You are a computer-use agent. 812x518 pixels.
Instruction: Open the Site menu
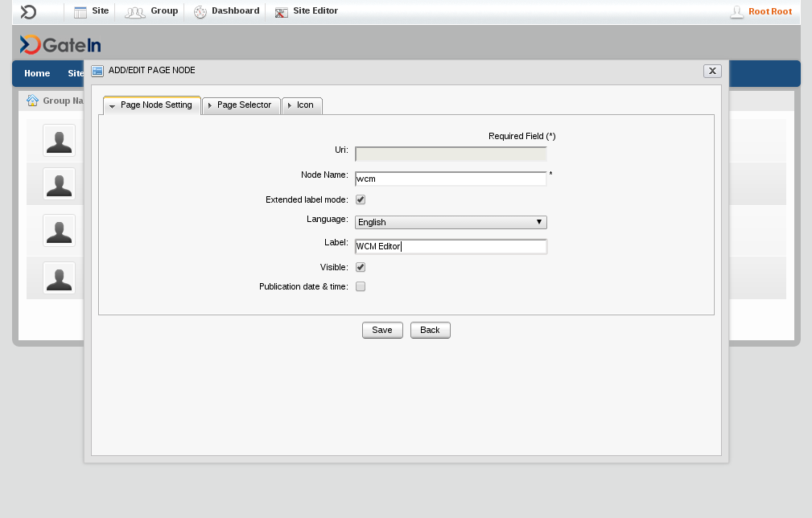click(100, 11)
